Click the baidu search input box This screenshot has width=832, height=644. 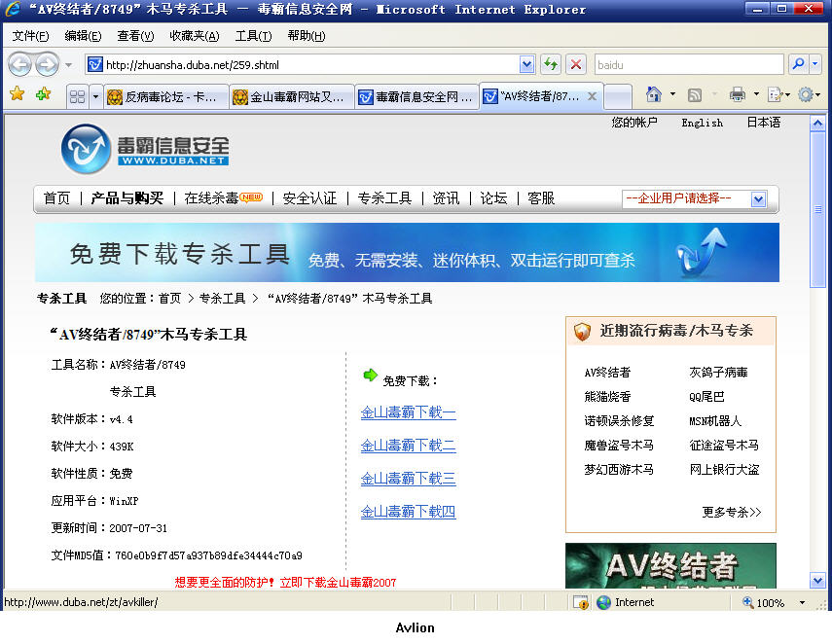687,65
